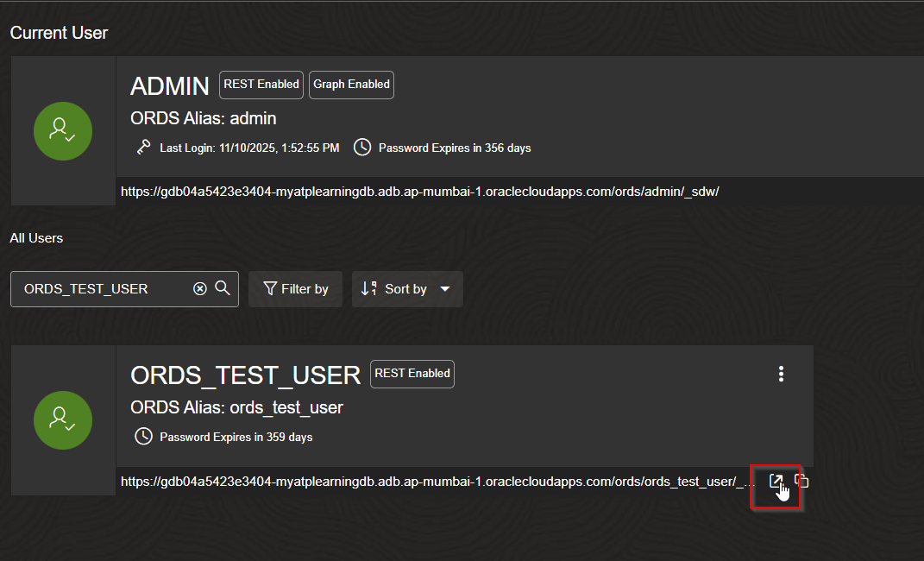Open the admin _sdw URL link
The height and width of the screenshot is (561, 924).
click(419, 191)
